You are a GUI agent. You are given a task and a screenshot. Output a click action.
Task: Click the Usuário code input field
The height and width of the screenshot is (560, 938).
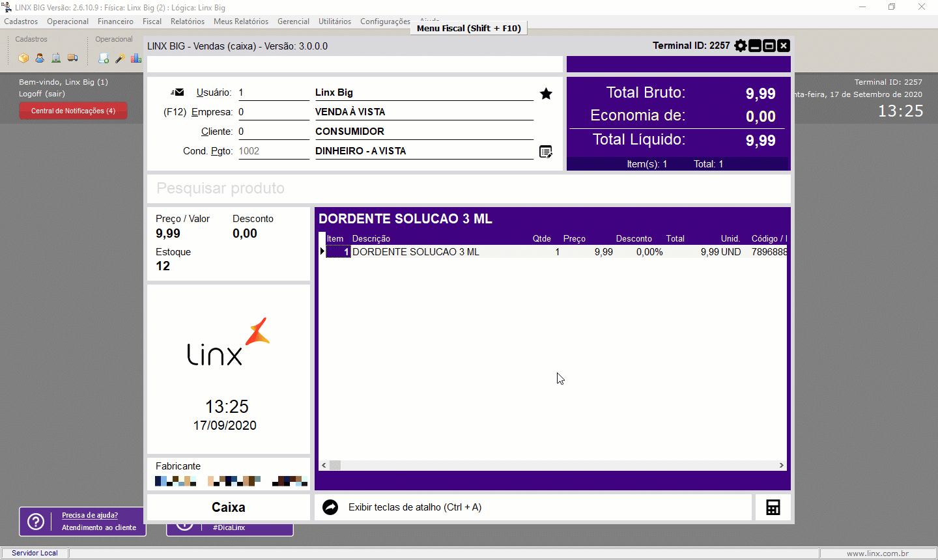coord(274,92)
